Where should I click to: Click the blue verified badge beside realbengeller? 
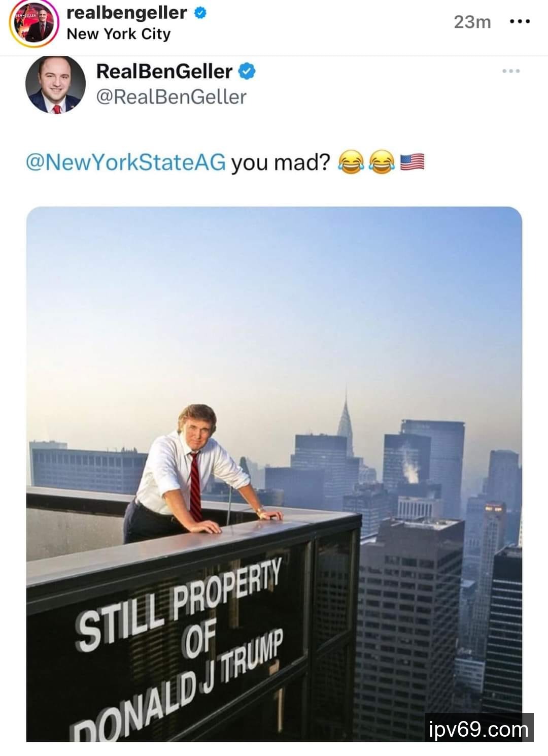click(x=201, y=13)
